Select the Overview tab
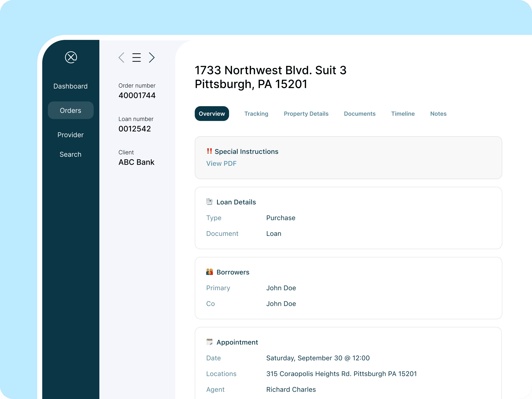This screenshot has width=532, height=399. pos(212,114)
